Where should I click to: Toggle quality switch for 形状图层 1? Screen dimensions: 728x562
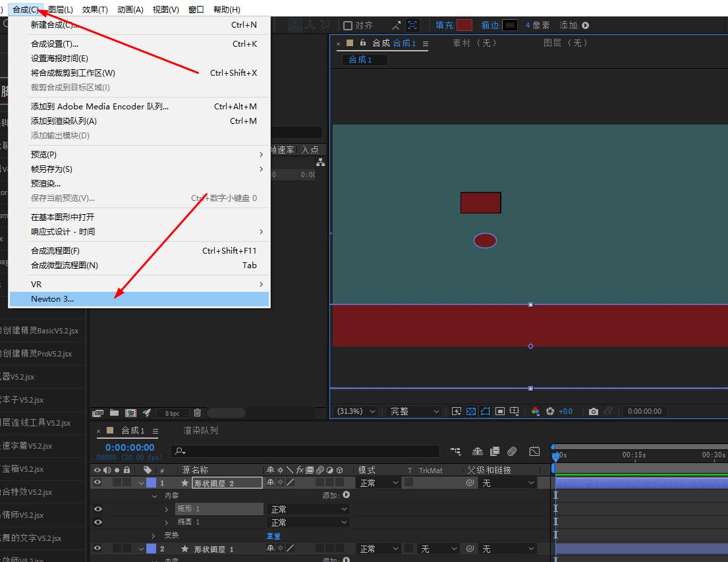pyautogui.click(x=290, y=549)
